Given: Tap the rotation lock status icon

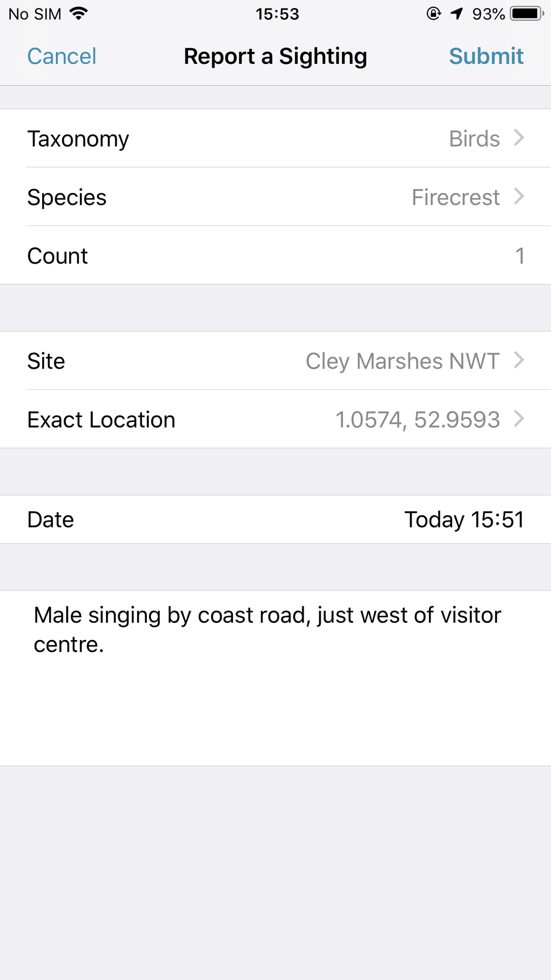Looking at the screenshot, I should click(x=434, y=14).
